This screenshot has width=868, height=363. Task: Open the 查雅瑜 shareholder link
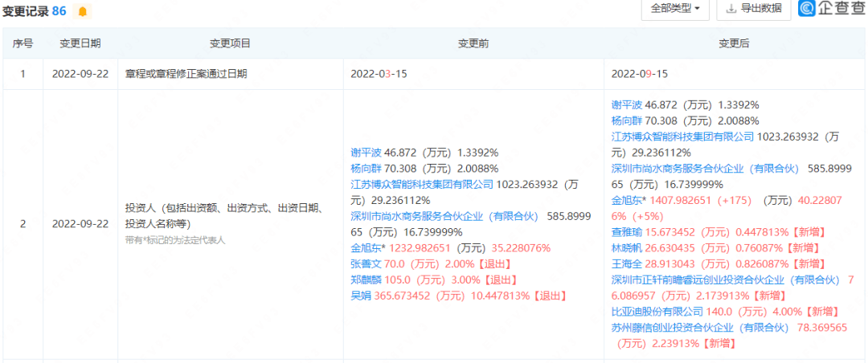pyautogui.click(x=626, y=232)
